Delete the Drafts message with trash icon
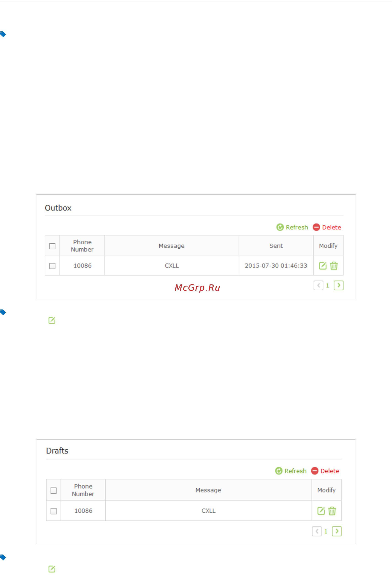 click(x=332, y=511)
